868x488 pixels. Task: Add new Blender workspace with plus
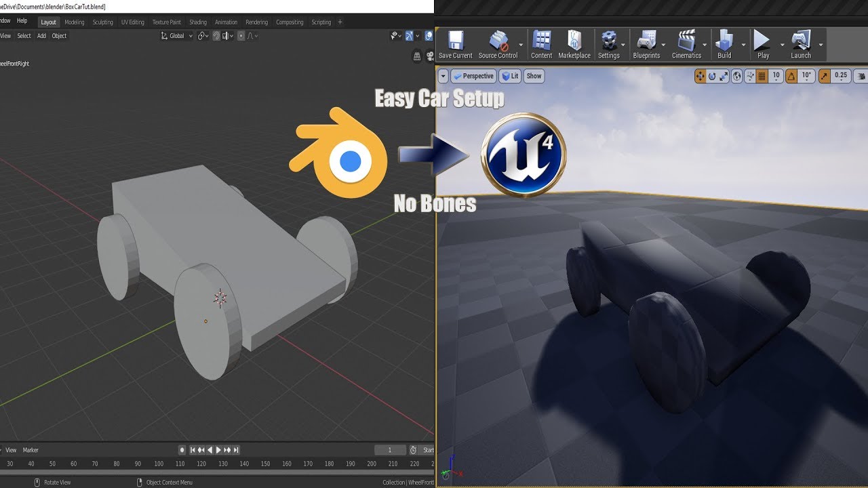tap(340, 22)
